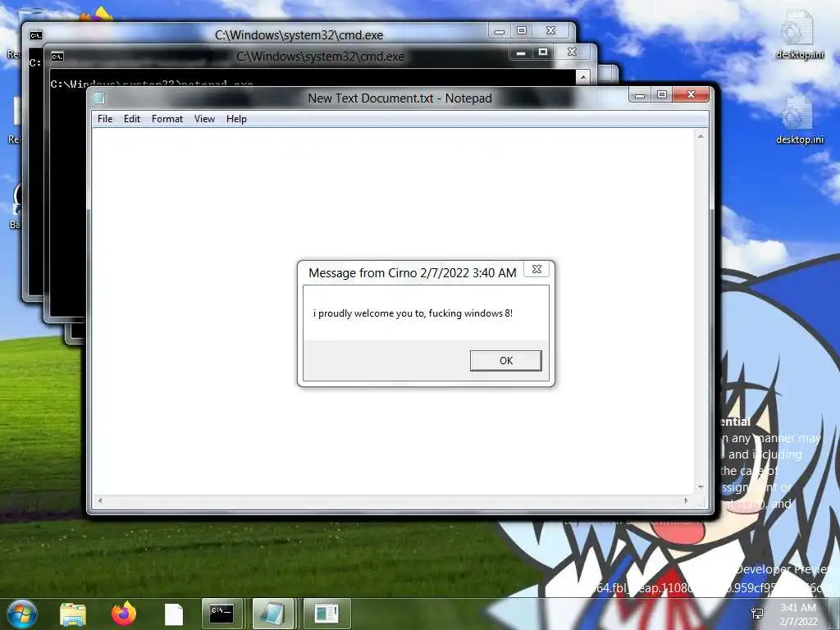Click Notepad vertical scrollbar up arrow

click(701, 137)
